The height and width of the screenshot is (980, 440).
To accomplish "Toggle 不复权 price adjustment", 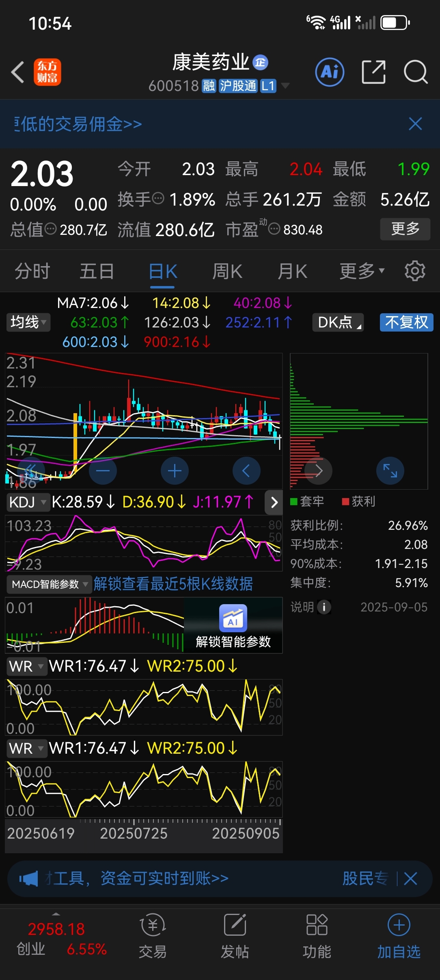I will click(407, 322).
